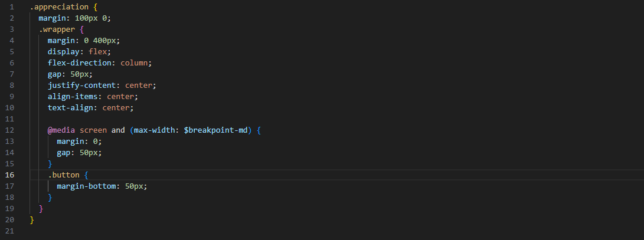The height and width of the screenshot is (240, 644).
Task: Click the column value
Action: tap(136, 63)
